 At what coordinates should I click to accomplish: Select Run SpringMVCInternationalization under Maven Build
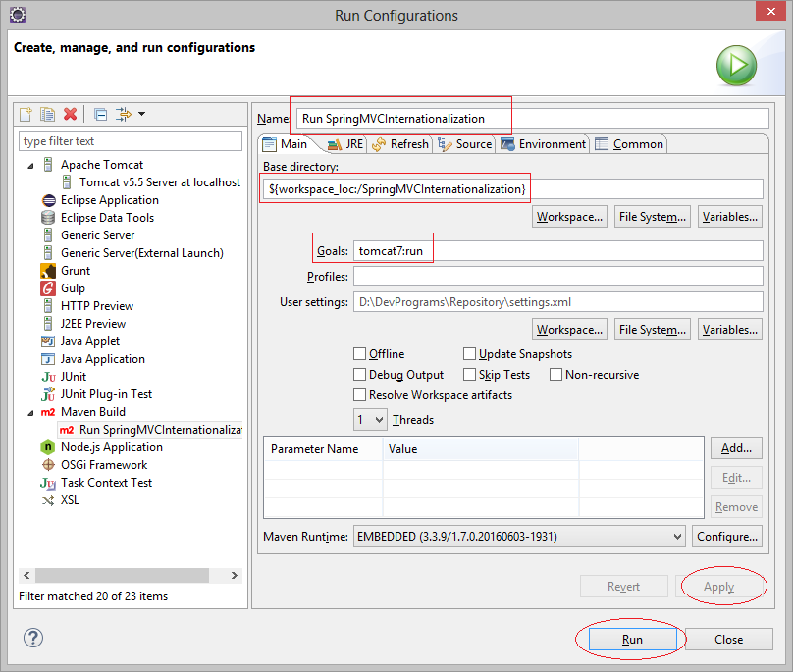point(150,430)
